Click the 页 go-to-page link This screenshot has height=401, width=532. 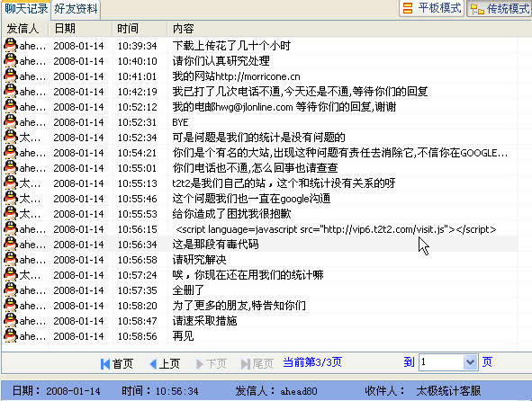pyautogui.click(x=487, y=362)
